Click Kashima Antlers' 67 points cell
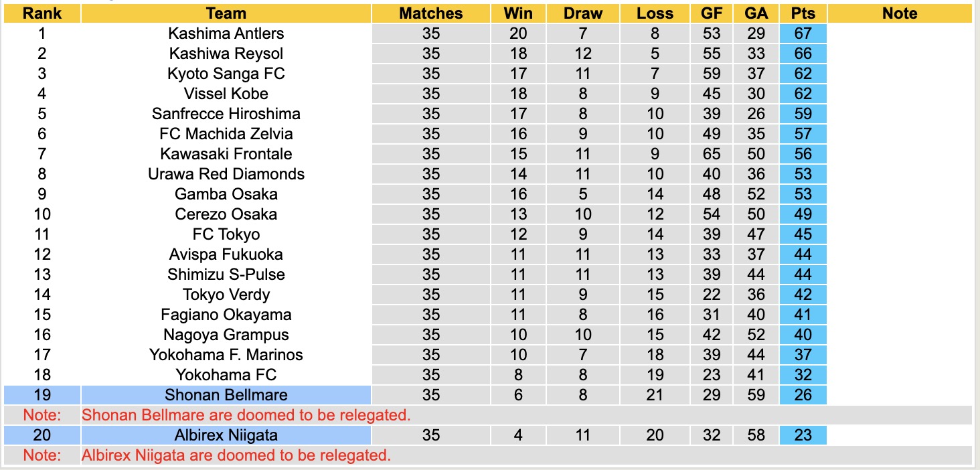Viewport: 980px width, 470px height. [x=803, y=33]
